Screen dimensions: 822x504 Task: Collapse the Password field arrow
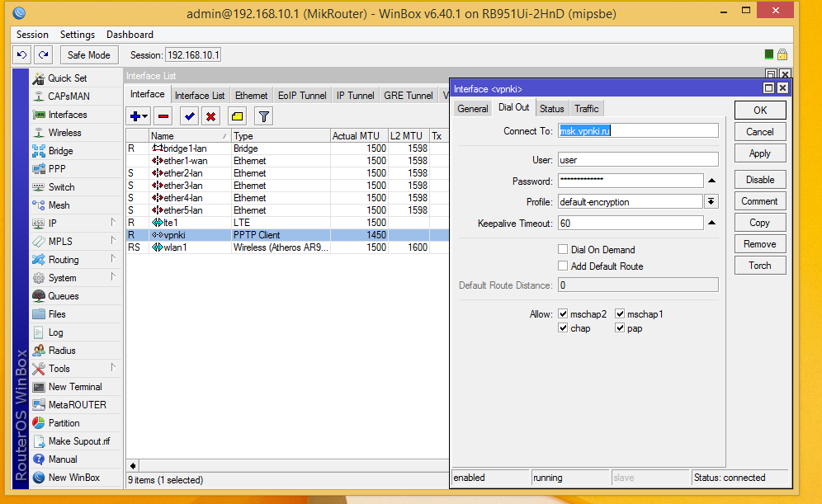711,181
